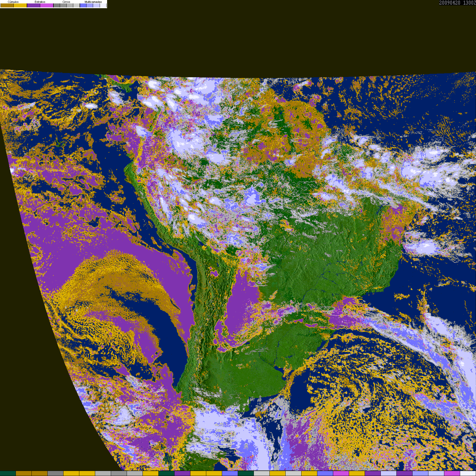Select the Cirros legend label
This screenshot has width=476, height=476.
coord(66,2)
